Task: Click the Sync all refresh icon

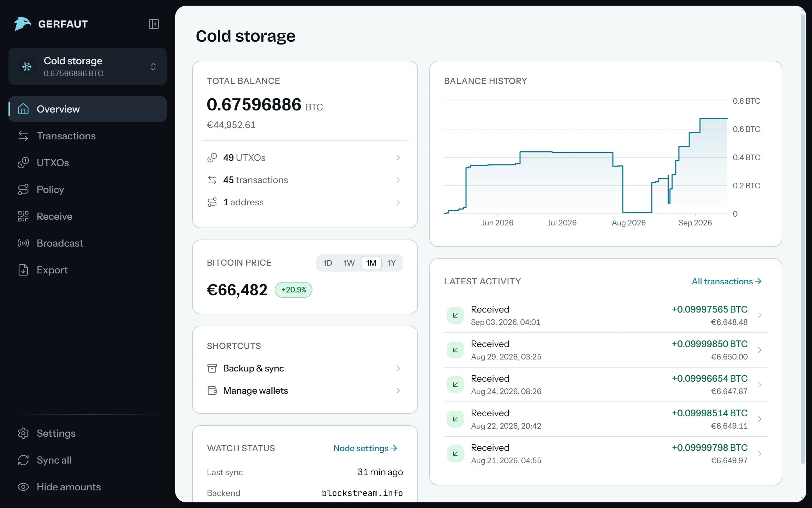Action: (23, 460)
